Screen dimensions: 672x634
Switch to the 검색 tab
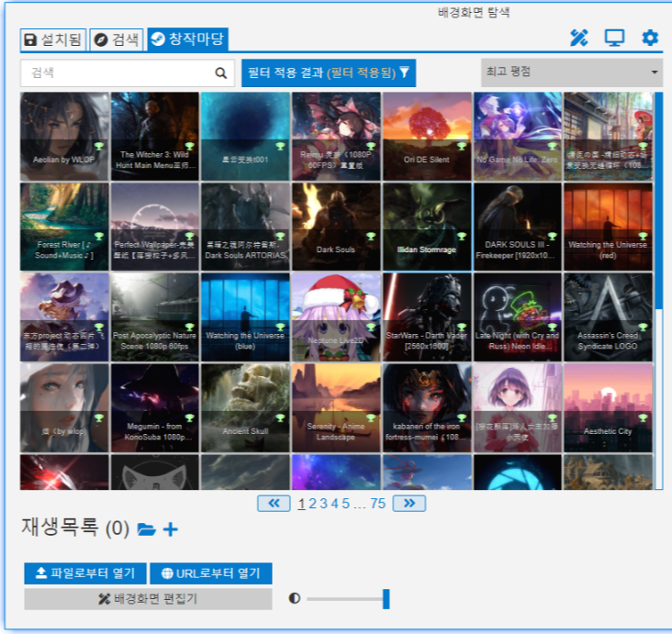(x=117, y=39)
